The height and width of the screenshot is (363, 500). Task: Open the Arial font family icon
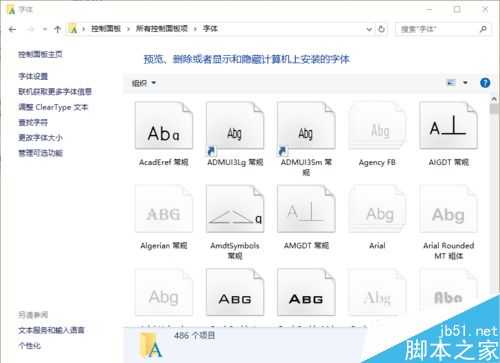click(x=377, y=209)
